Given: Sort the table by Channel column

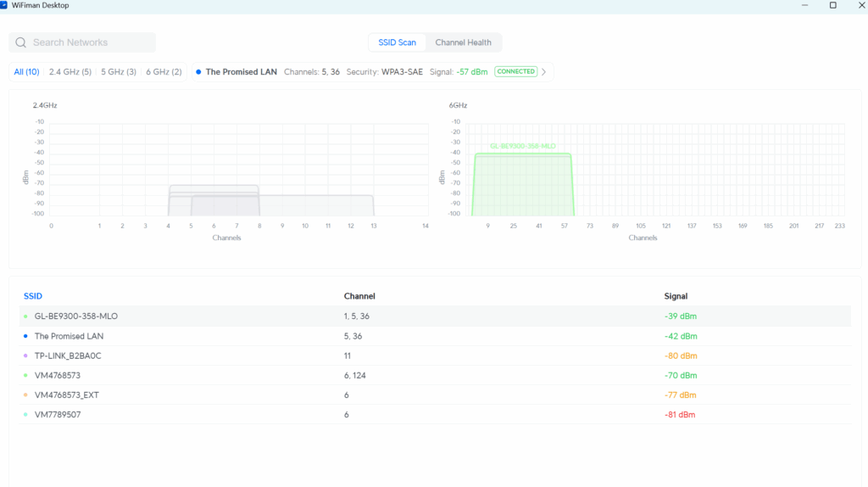Looking at the screenshot, I should [x=359, y=296].
